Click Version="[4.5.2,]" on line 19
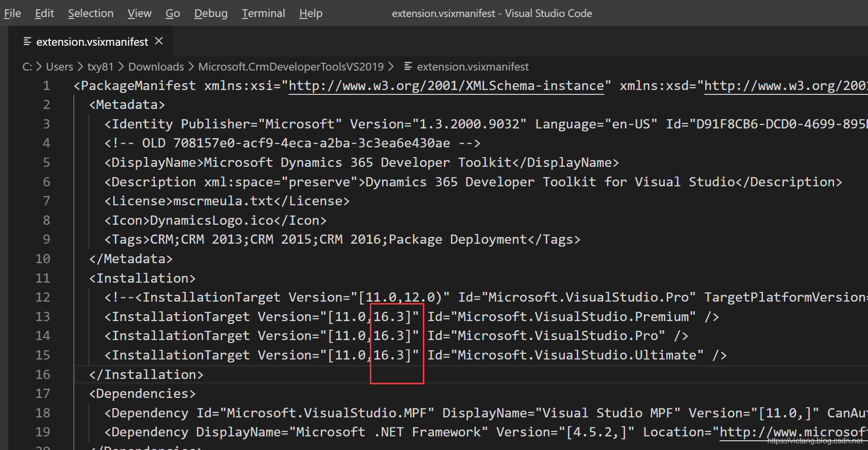 point(566,432)
